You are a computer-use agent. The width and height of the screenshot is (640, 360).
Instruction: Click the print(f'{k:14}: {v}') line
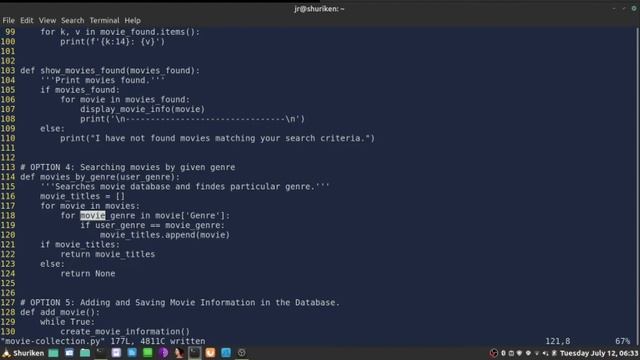pyautogui.click(x=113, y=42)
